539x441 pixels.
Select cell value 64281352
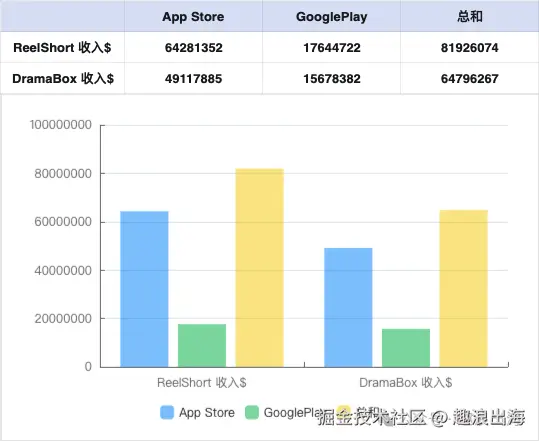(x=194, y=47)
